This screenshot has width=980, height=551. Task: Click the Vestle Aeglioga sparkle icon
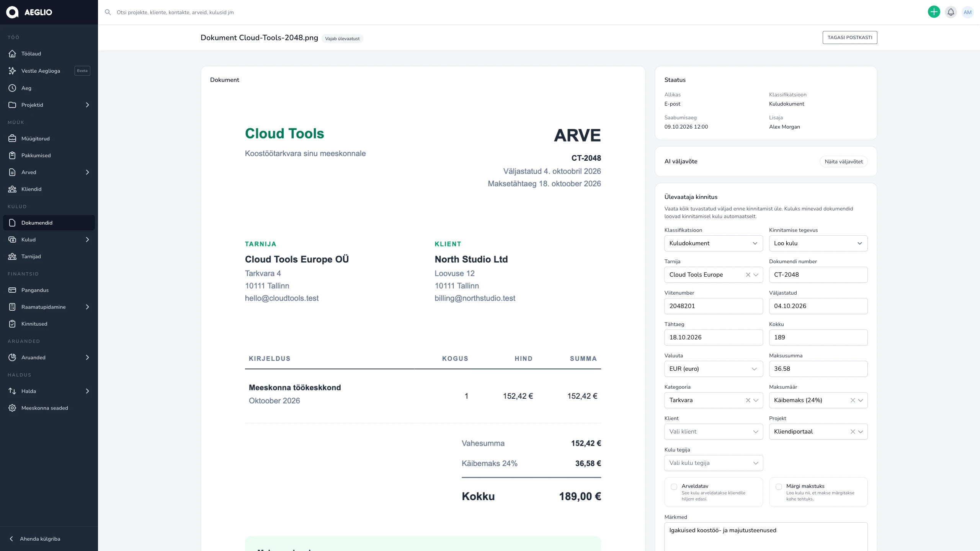click(12, 71)
